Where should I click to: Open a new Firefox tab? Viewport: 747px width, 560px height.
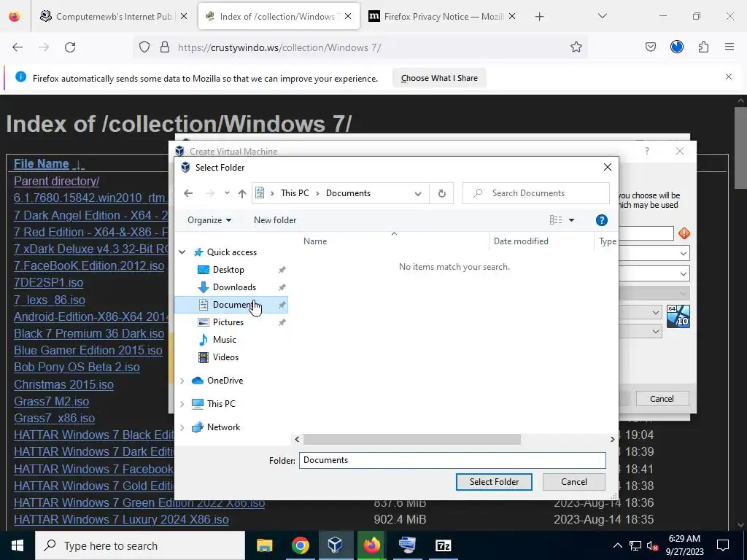(539, 17)
